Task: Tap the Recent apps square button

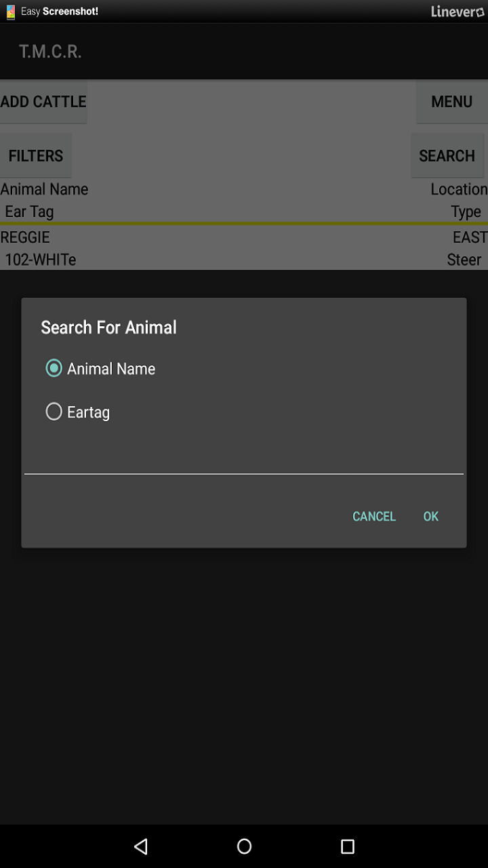Action: [347, 846]
